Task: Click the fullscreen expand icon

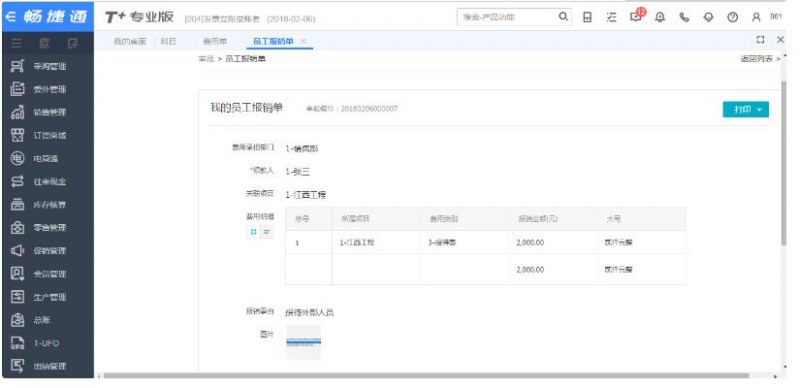Action: (x=760, y=40)
